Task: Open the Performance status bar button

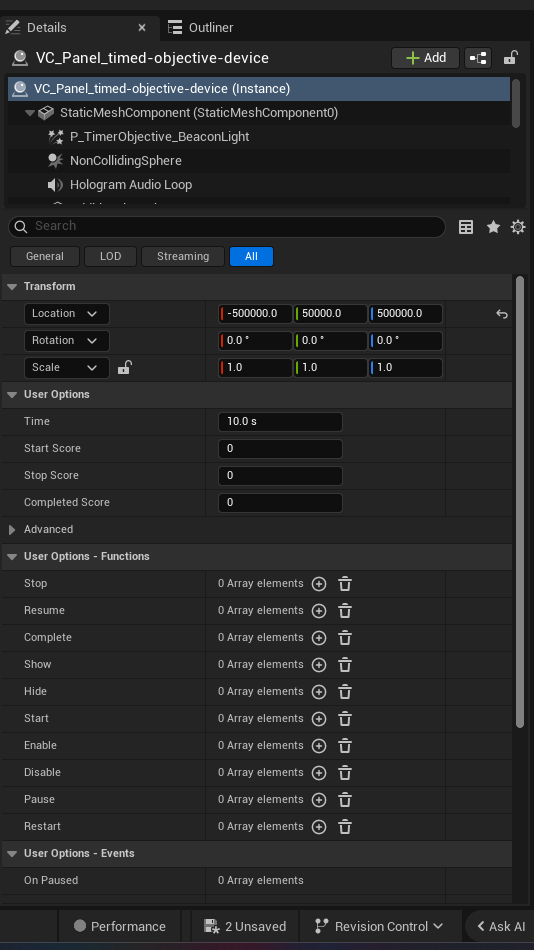Action: point(119,926)
